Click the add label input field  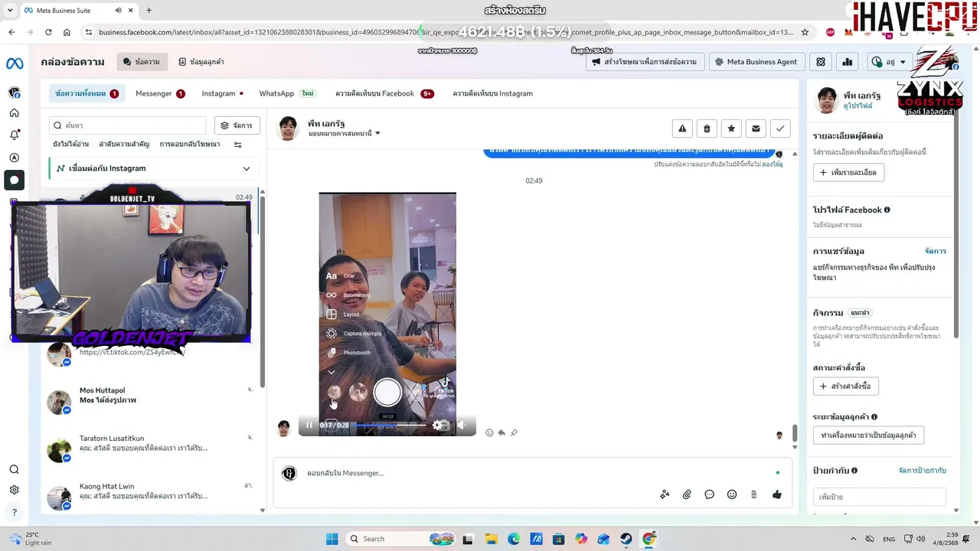click(x=879, y=497)
